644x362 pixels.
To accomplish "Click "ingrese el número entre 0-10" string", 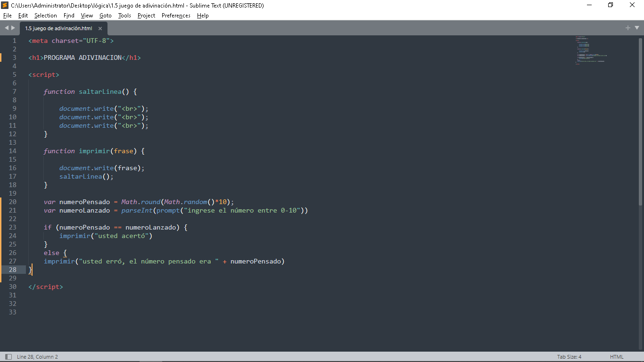I will tap(242, 210).
